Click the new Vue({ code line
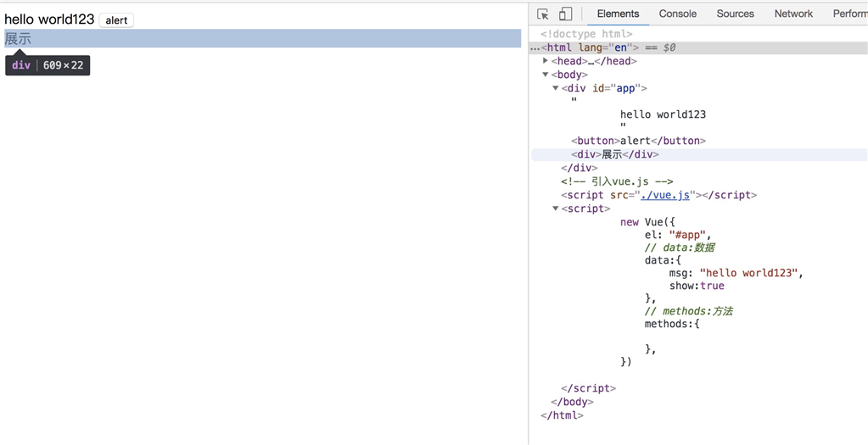The image size is (868, 445). tap(647, 222)
